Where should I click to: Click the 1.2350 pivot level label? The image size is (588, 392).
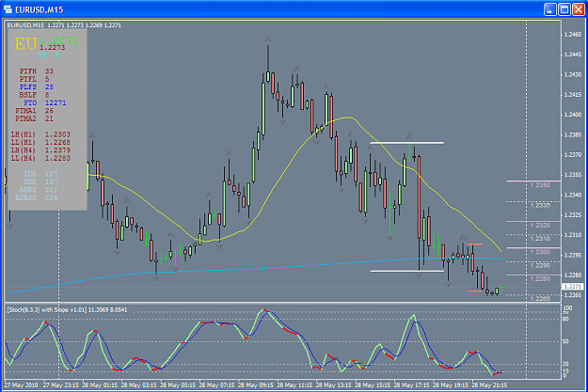540,185
